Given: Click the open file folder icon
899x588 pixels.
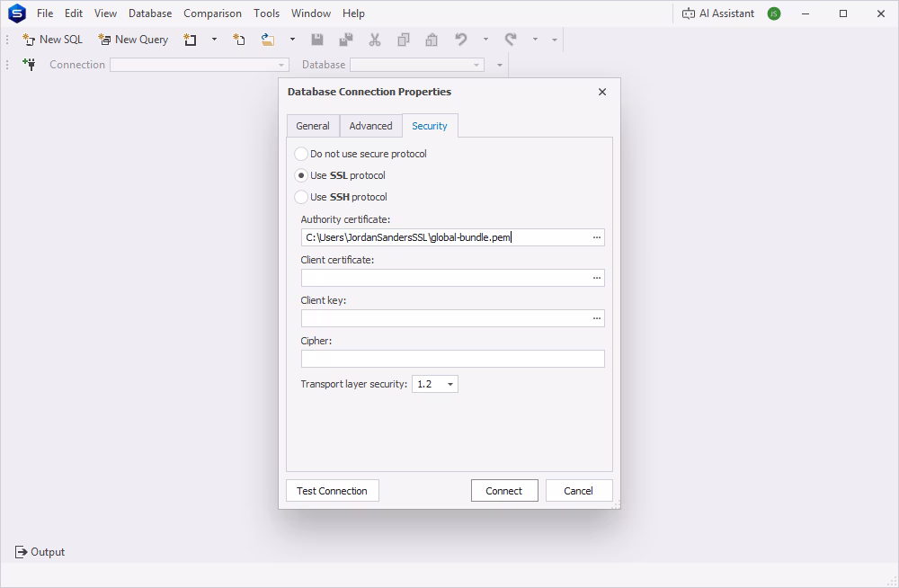Looking at the screenshot, I should coord(268,40).
